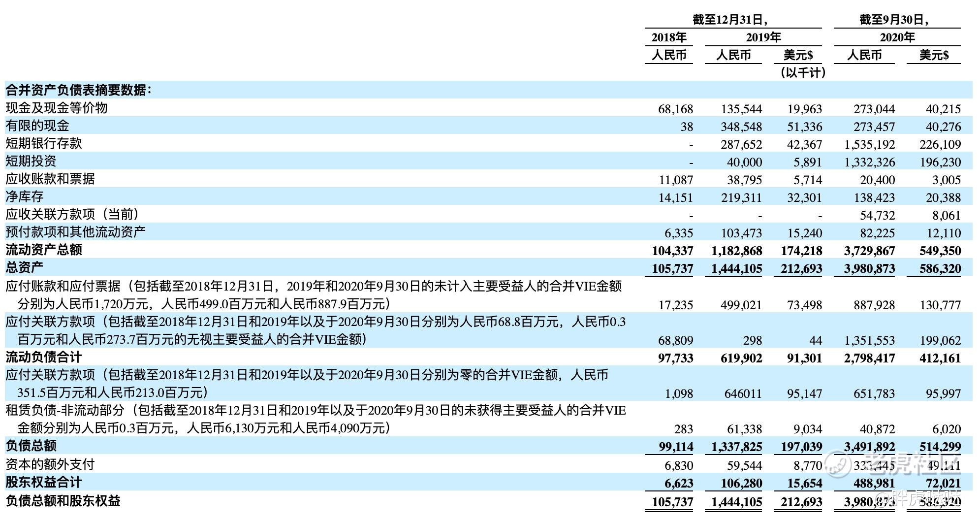Click value 1,332,326 in 短期投资 row

point(869,162)
